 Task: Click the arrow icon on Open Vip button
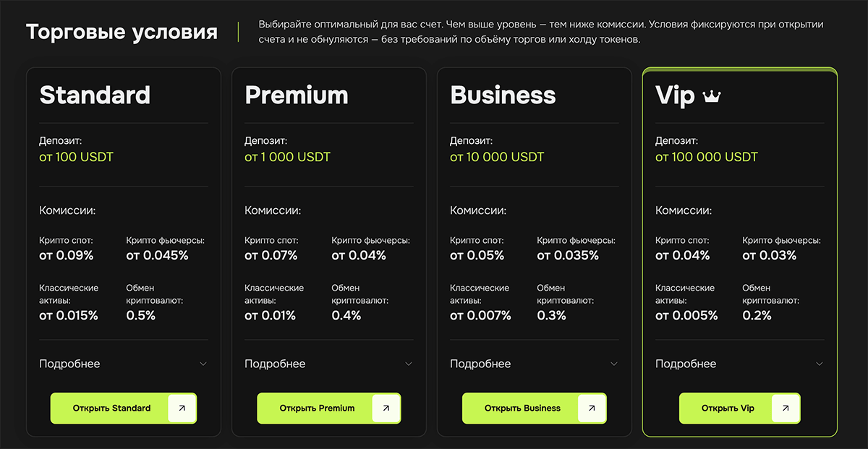[786, 409]
